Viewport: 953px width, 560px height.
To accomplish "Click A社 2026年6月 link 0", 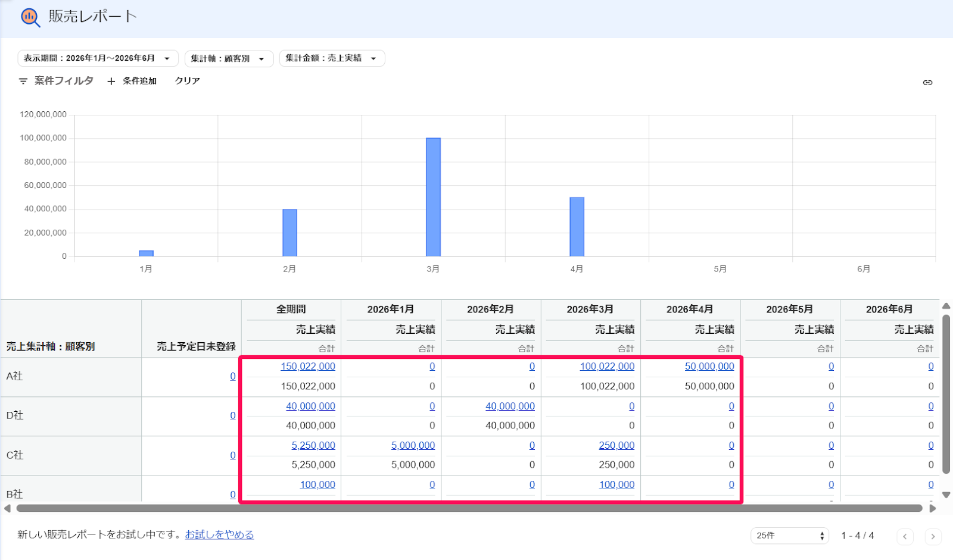I will coord(931,367).
